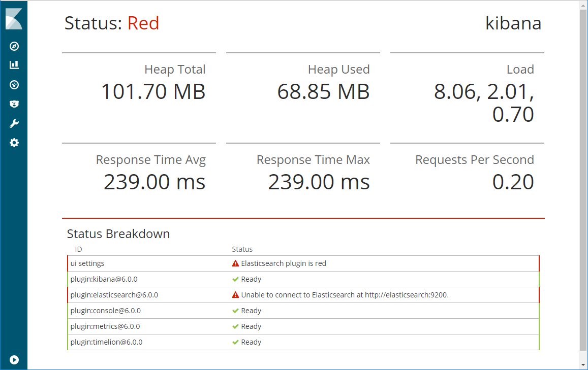This screenshot has height=370, width=588.
Task: Click the scrollbar up arrow
Action: (583, 5)
